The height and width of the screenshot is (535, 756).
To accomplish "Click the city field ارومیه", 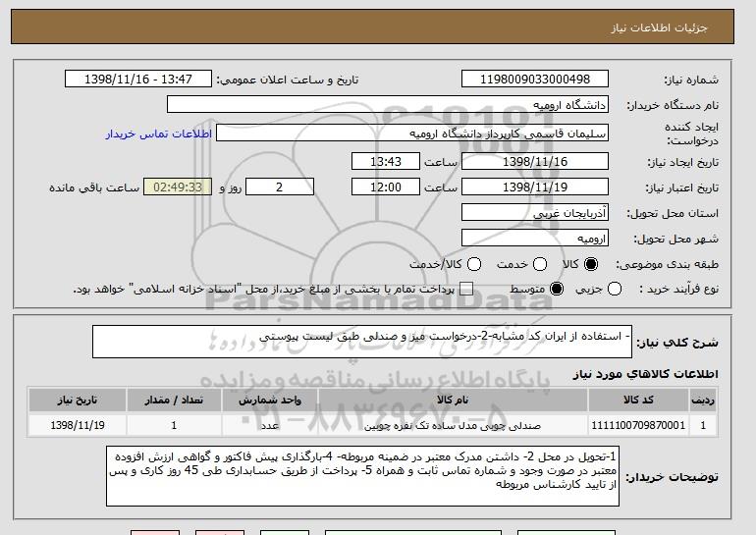I will [x=535, y=239].
